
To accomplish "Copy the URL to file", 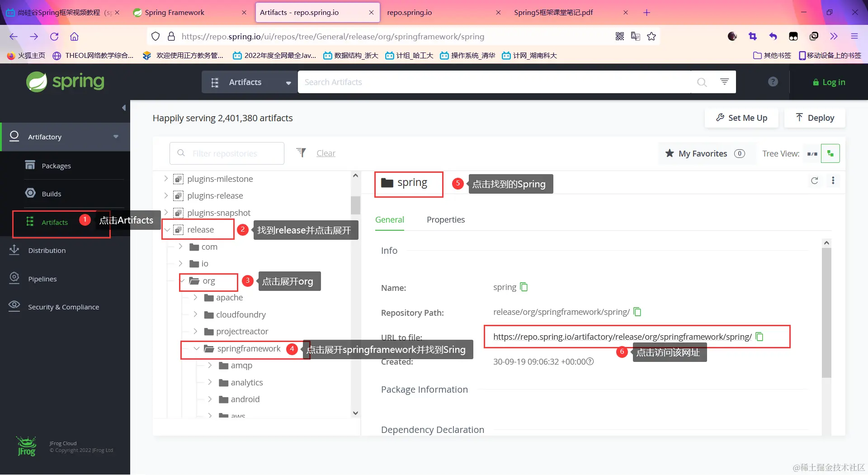I will click(759, 337).
